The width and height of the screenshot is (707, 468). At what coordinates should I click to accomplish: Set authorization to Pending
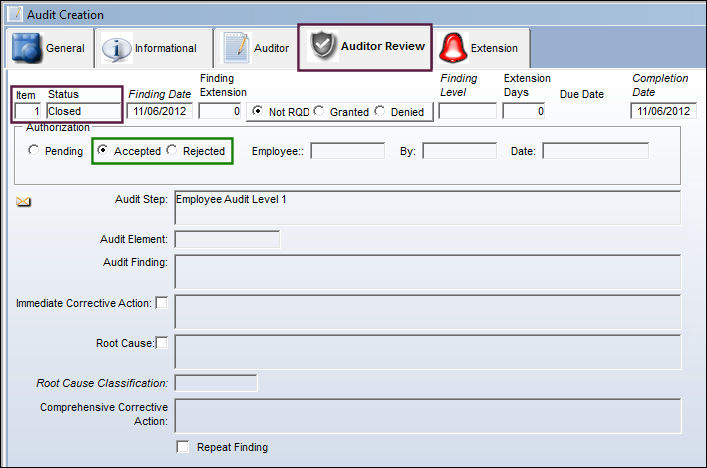pyautogui.click(x=33, y=150)
